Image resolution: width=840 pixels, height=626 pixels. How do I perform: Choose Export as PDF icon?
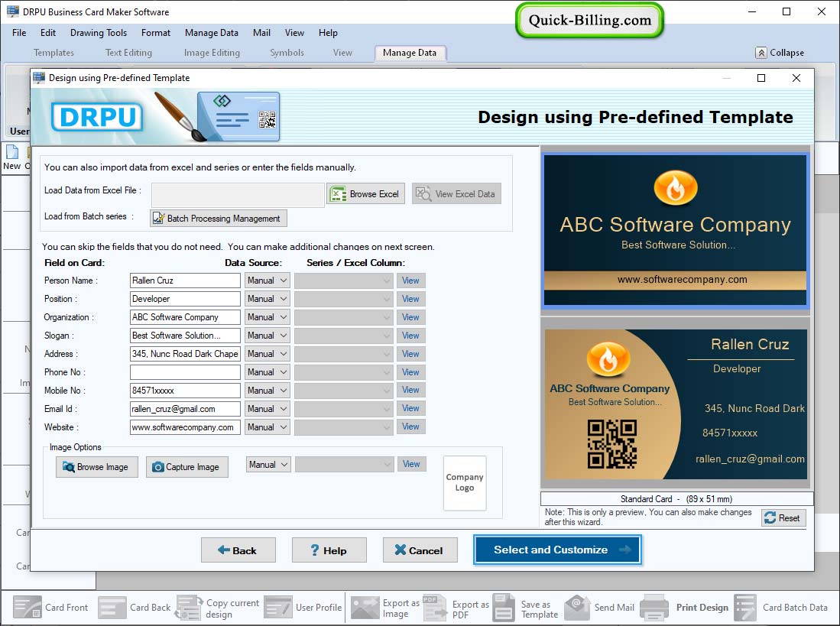point(434,607)
